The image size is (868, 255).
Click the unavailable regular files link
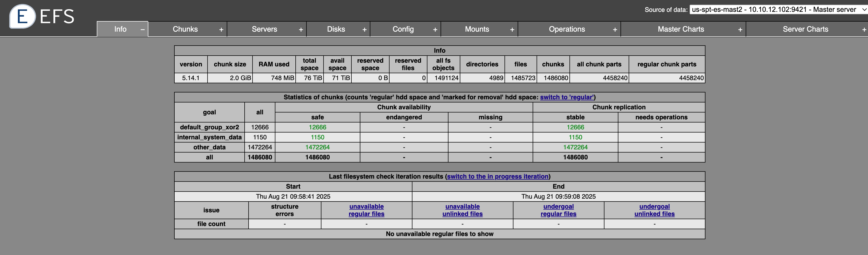(x=366, y=210)
